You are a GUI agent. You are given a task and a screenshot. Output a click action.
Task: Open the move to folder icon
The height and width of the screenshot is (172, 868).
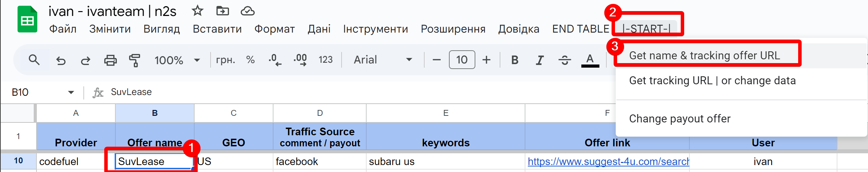click(222, 11)
